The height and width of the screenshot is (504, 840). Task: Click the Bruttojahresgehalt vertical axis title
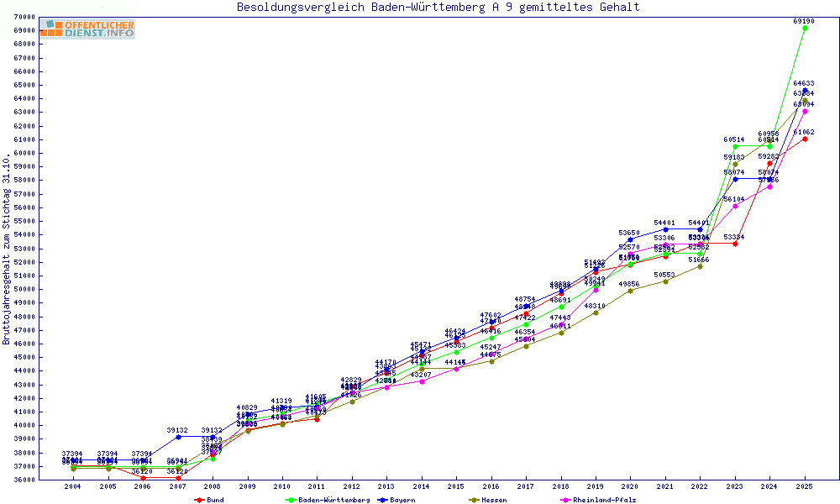pyautogui.click(x=8, y=249)
